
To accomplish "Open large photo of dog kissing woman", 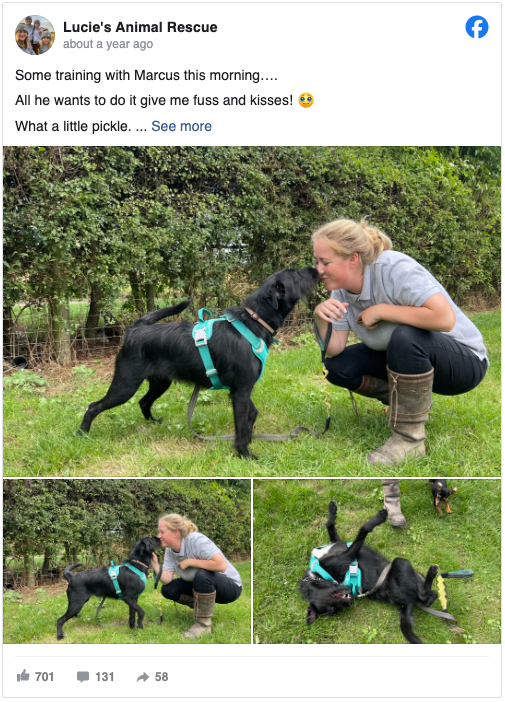I will tap(252, 312).
